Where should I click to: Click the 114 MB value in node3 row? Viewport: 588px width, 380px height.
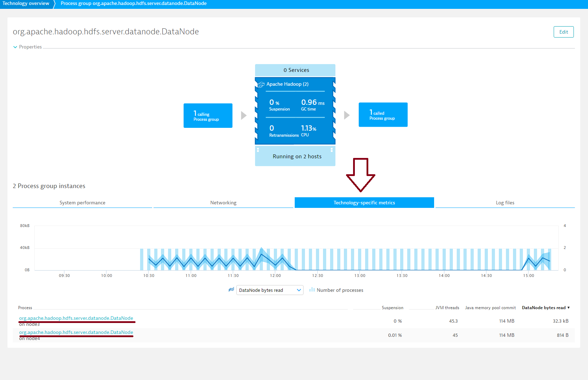pyautogui.click(x=507, y=321)
